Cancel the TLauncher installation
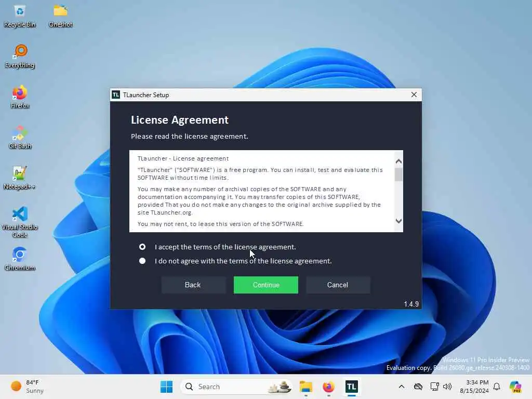Screen dimensions: 532x399 click(x=338, y=285)
